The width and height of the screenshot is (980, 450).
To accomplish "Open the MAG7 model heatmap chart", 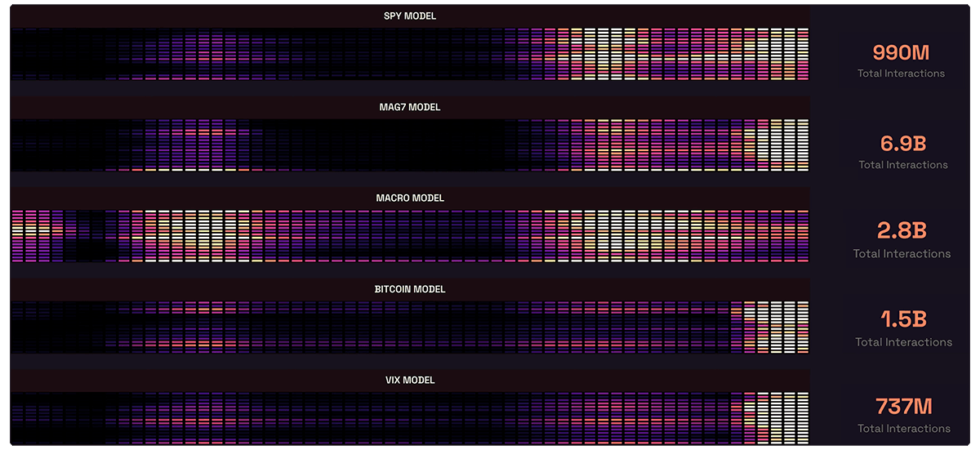I will (410, 145).
